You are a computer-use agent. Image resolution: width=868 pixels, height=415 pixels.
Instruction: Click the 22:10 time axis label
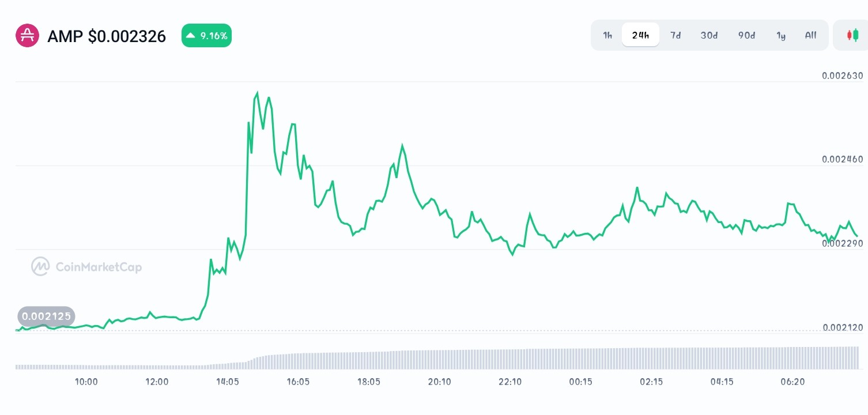click(x=510, y=382)
